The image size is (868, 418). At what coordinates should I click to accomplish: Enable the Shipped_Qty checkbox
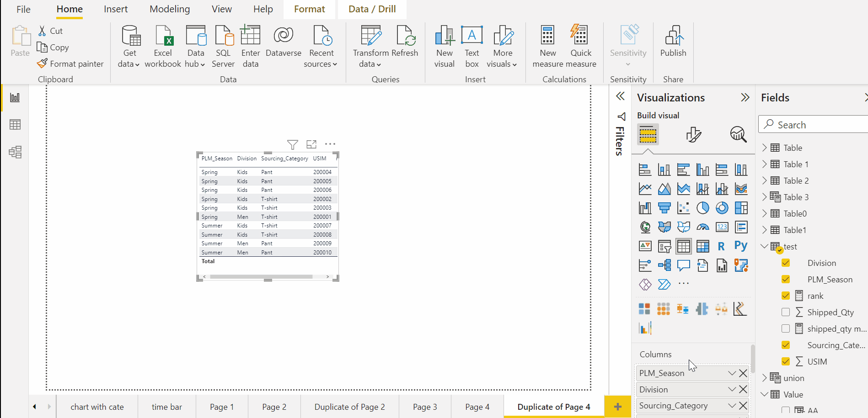click(x=786, y=312)
